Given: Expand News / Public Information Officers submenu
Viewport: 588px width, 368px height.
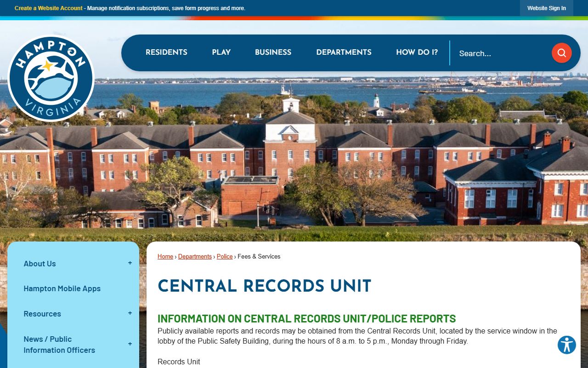Looking at the screenshot, I should coord(130,344).
